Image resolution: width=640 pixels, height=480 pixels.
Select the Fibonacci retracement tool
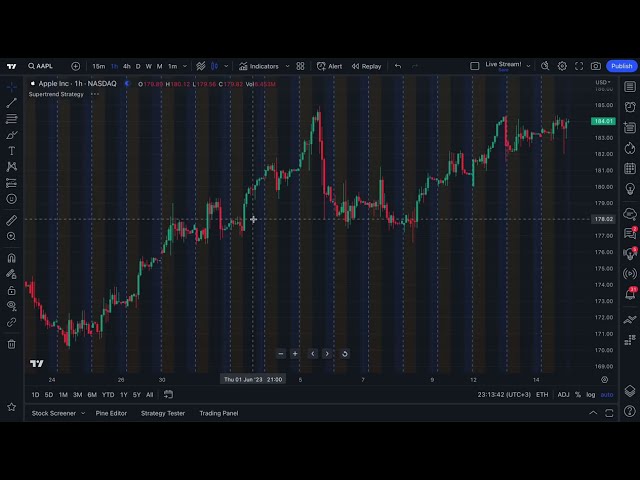11,119
